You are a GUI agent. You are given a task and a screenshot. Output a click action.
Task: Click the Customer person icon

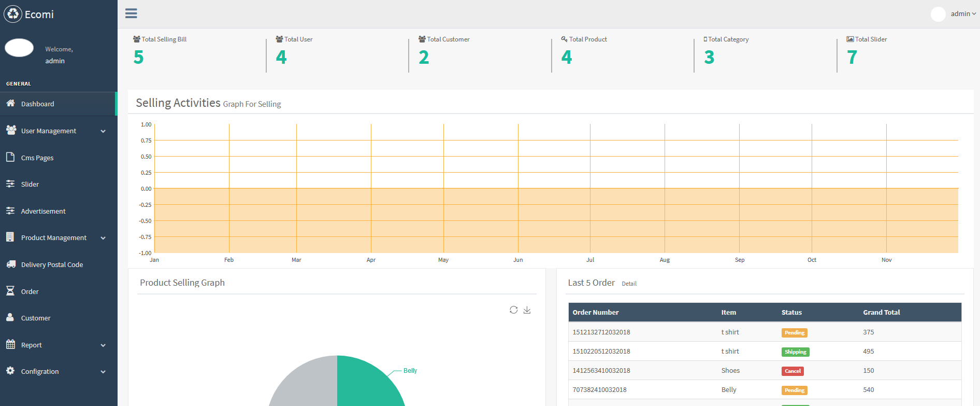point(10,317)
